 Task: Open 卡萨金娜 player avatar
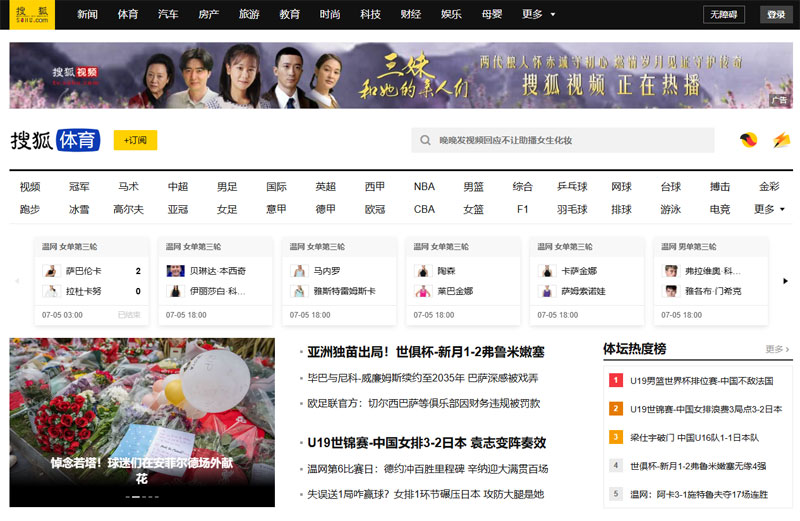tap(547, 271)
